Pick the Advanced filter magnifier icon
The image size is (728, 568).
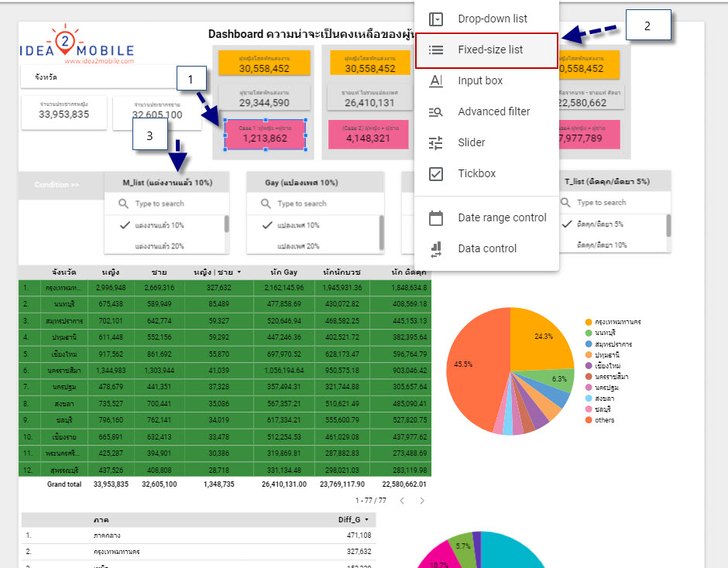coord(435,112)
